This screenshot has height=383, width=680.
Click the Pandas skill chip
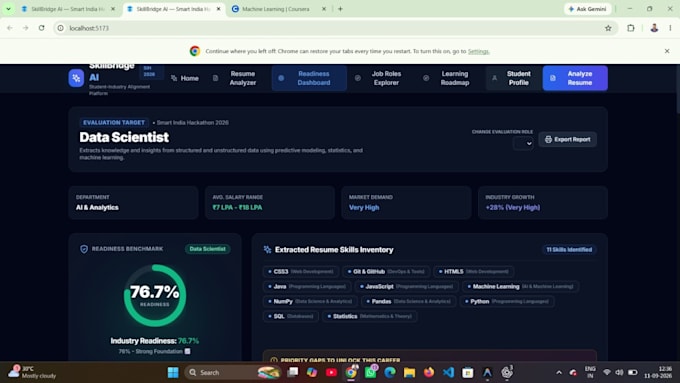click(409, 301)
